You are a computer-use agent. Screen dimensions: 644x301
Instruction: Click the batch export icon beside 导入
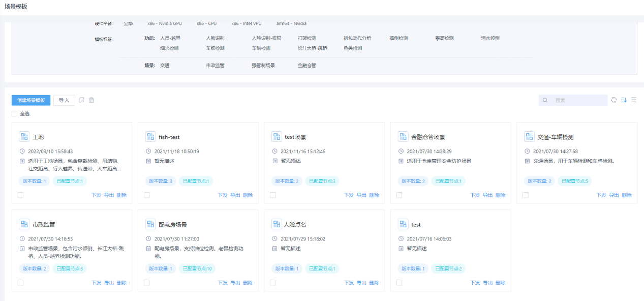click(x=81, y=100)
